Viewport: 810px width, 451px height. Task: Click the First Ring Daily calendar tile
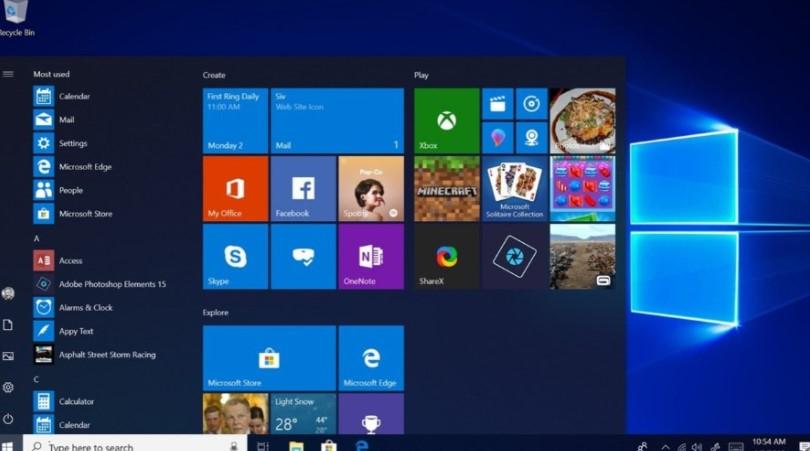pos(235,121)
